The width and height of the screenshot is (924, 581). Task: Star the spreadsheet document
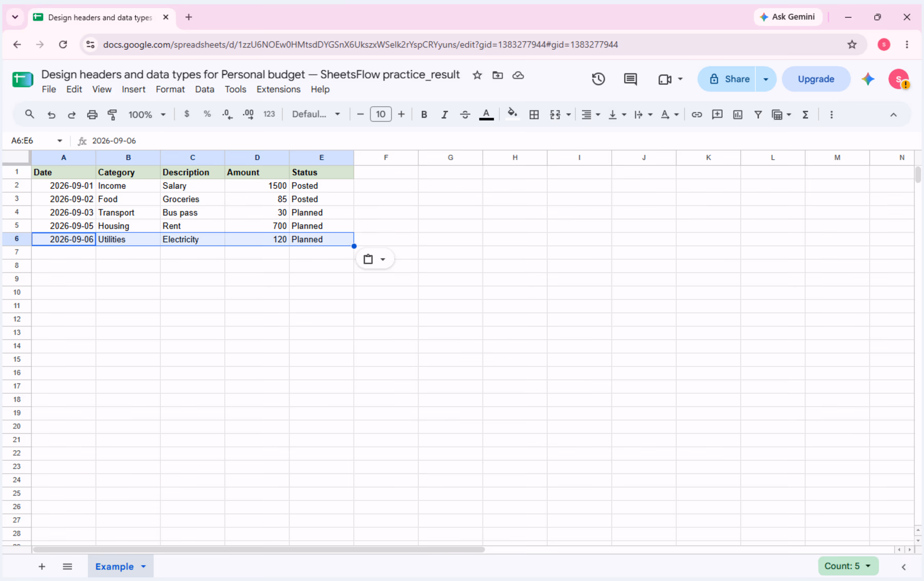coord(477,75)
